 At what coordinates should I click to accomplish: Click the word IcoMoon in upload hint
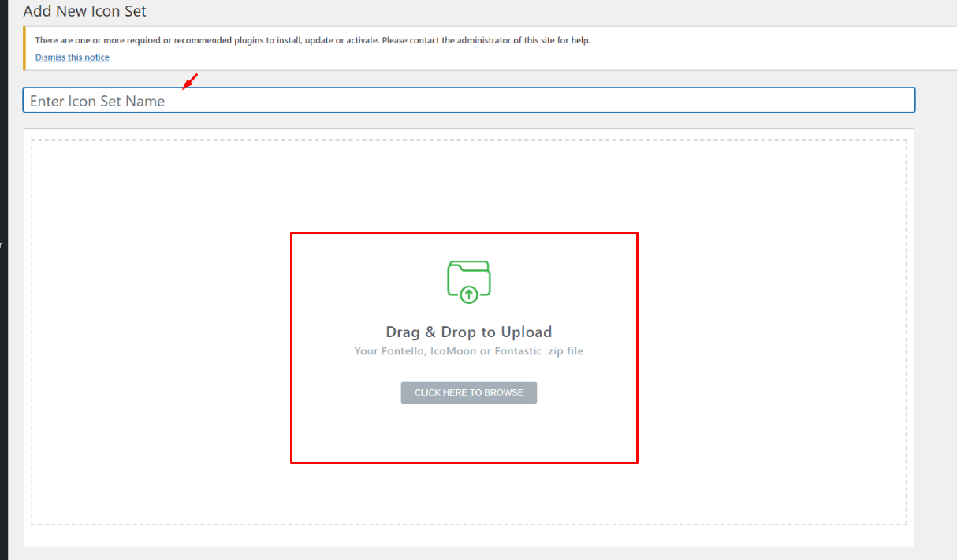(x=452, y=351)
